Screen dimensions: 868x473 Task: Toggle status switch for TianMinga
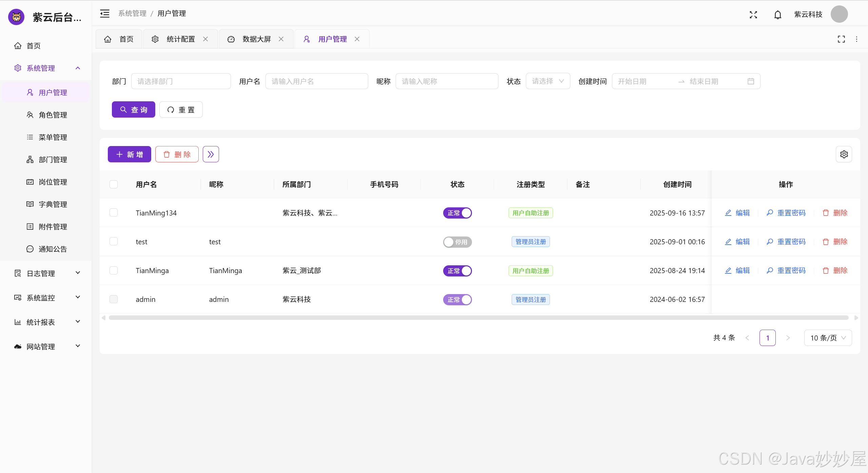pyautogui.click(x=457, y=271)
